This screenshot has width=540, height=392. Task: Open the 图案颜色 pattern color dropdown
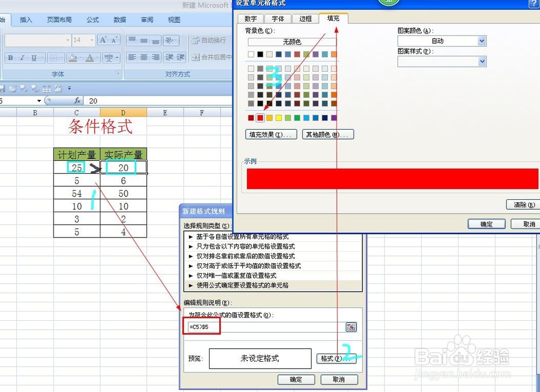tap(482, 41)
